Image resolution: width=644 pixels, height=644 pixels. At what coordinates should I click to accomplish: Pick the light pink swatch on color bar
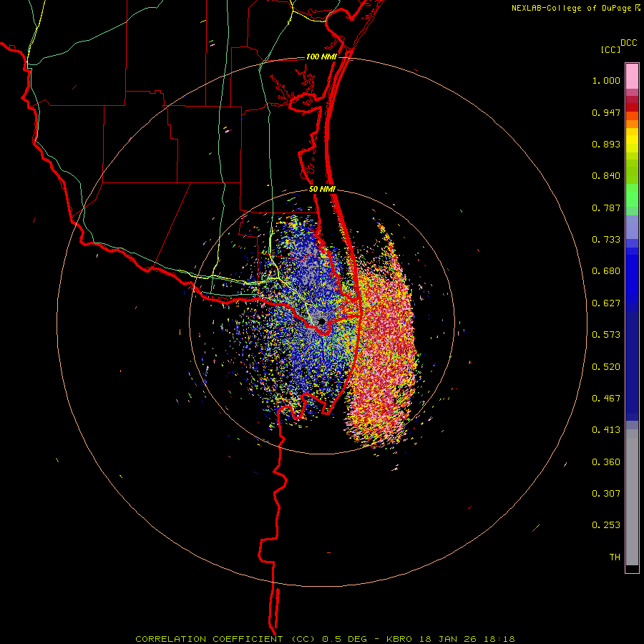(x=632, y=77)
